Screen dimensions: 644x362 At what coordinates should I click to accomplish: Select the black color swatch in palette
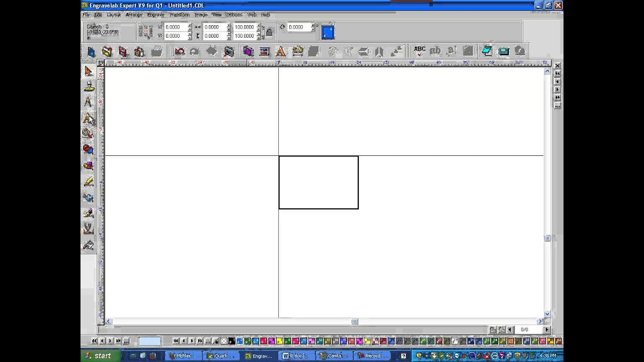tap(231, 341)
